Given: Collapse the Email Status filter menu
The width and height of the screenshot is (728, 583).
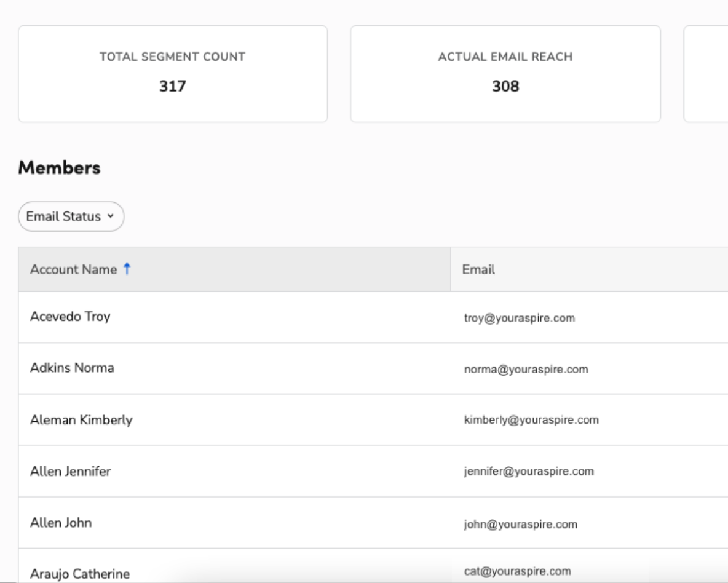Looking at the screenshot, I should click(71, 216).
